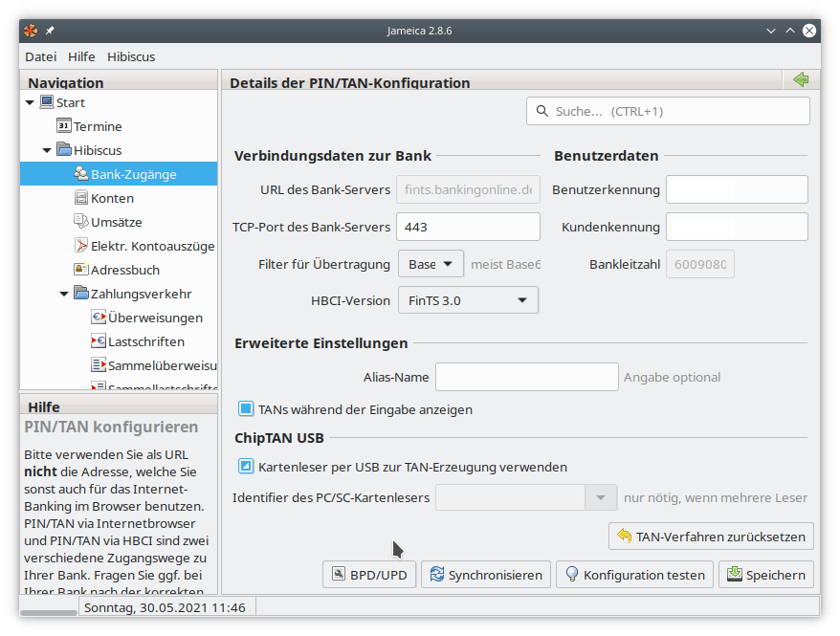Click the Bank-Zugänge users icon

click(x=81, y=173)
